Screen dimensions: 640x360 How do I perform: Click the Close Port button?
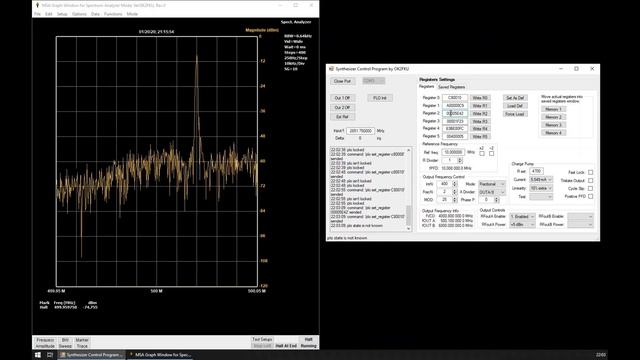coord(342,81)
